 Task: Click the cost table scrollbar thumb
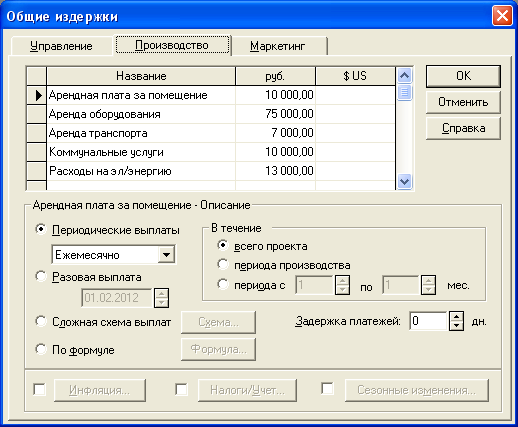click(404, 92)
